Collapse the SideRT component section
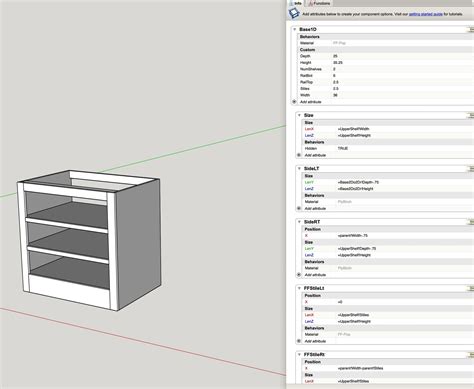The width and height of the screenshot is (474, 389). click(x=299, y=222)
